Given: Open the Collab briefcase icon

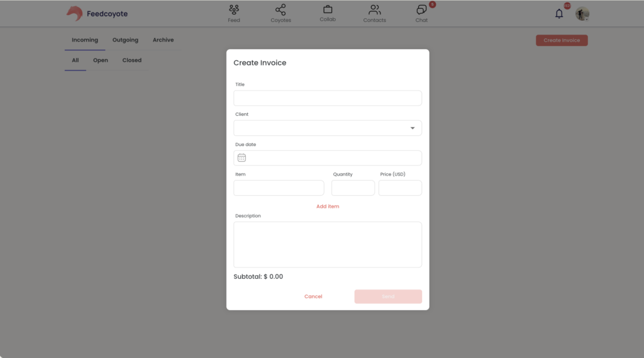Looking at the screenshot, I should click(x=328, y=9).
